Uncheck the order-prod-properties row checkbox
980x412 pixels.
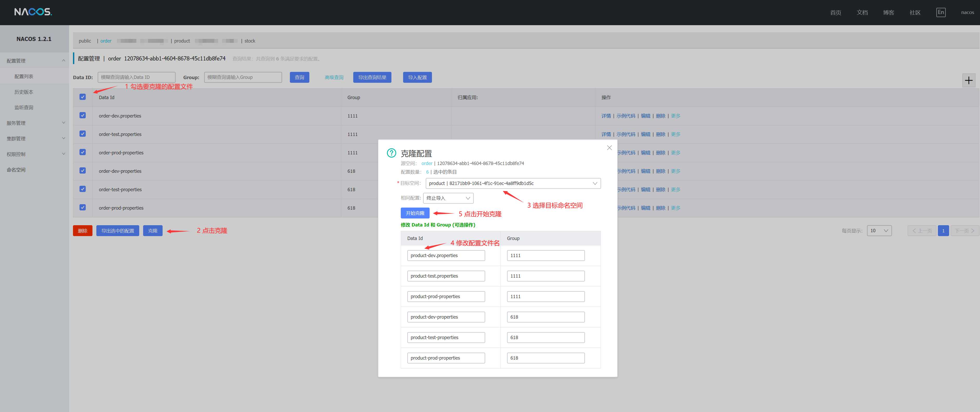[81, 152]
